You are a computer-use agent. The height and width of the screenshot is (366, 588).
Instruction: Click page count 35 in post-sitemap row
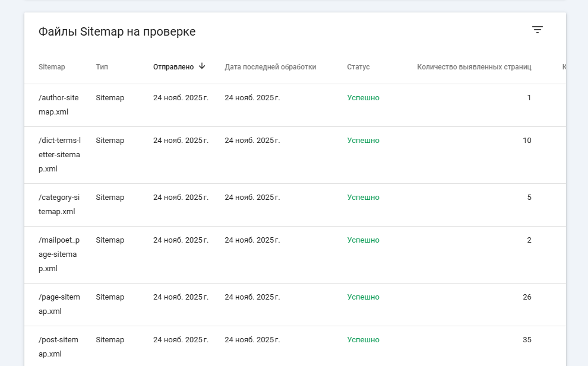[x=526, y=340]
